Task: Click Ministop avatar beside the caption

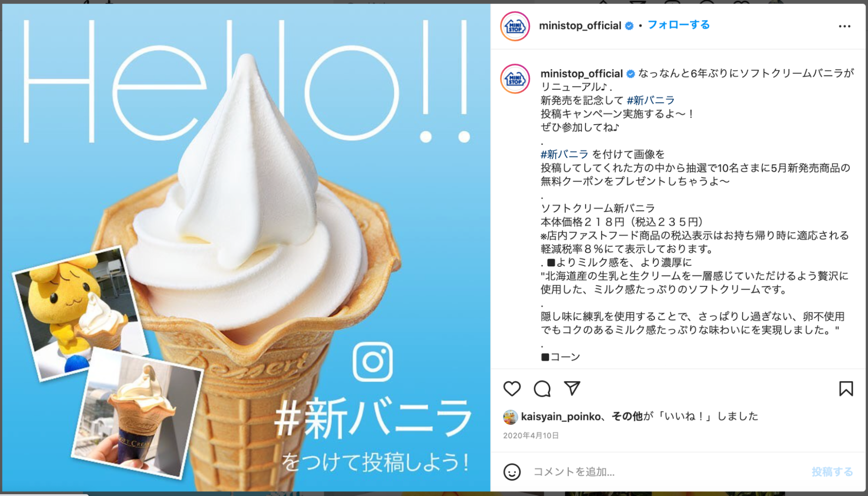Action: pyautogui.click(x=515, y=79)
